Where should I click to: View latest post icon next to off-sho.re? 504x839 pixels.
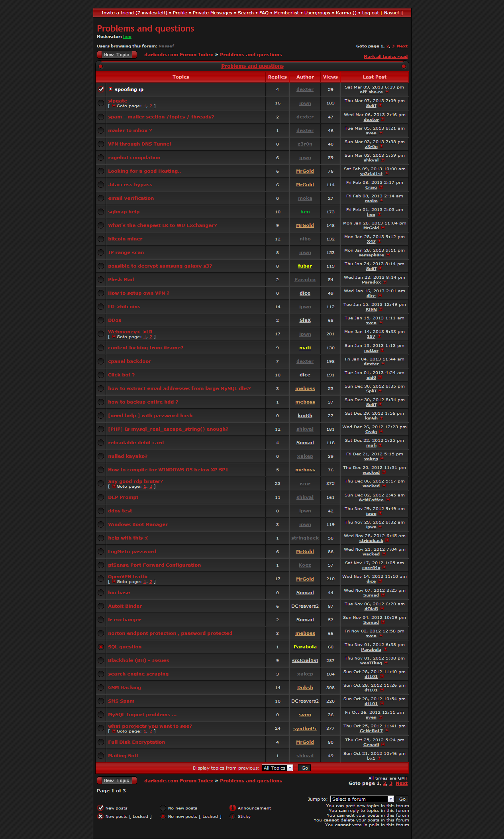coord(386,92)
